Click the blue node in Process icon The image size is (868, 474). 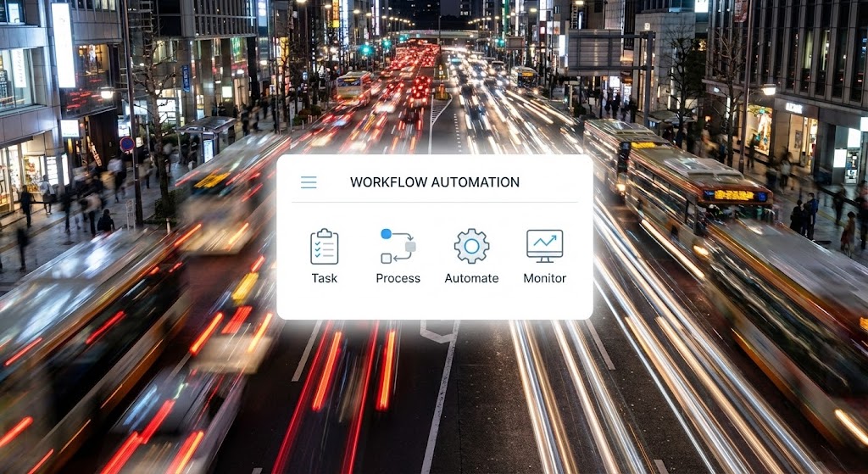386,234
